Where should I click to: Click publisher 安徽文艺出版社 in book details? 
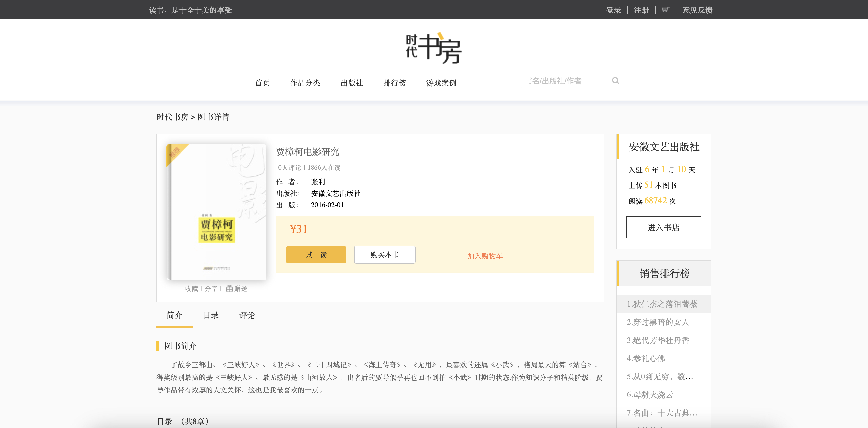tap(336, 193)
